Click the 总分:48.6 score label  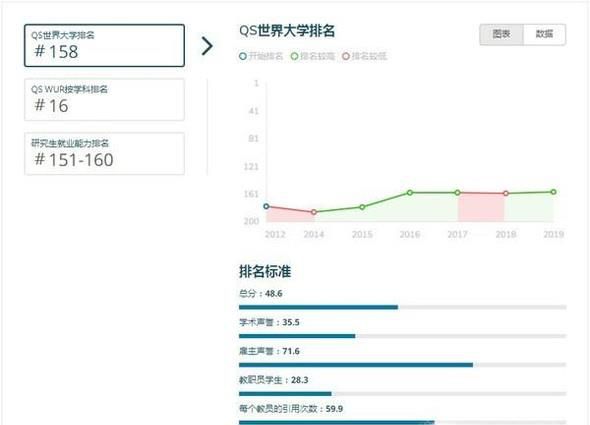(x=260, y=294)
